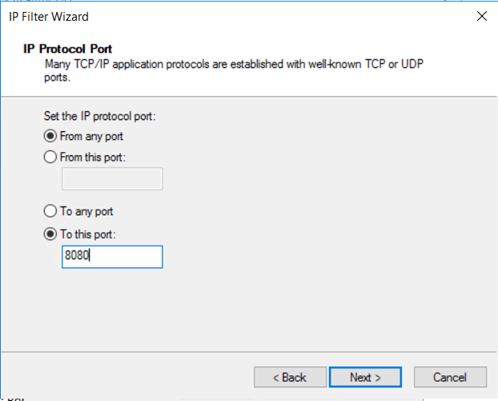Image resolution: width=498 pixels, height=401 pixels.
Task: Click the 'To this port:' label text
Action: (88, 234)
